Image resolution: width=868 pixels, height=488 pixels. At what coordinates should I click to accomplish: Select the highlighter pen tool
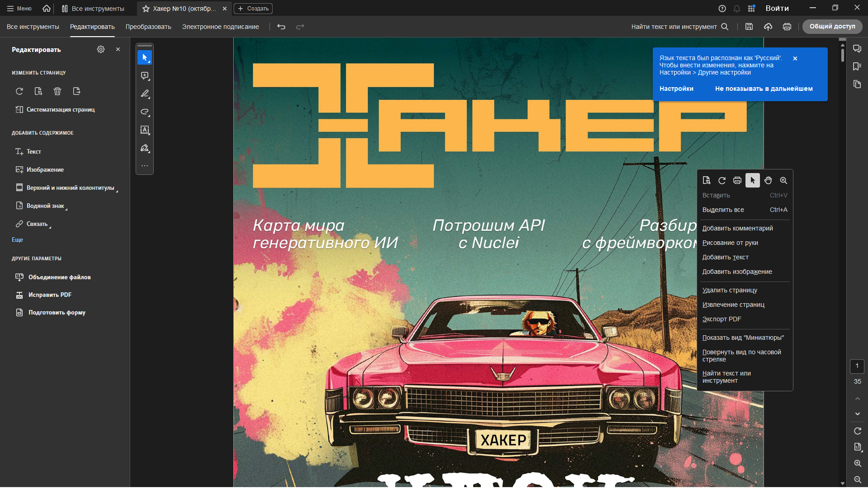pyautogui.click(x=145, y=94)
